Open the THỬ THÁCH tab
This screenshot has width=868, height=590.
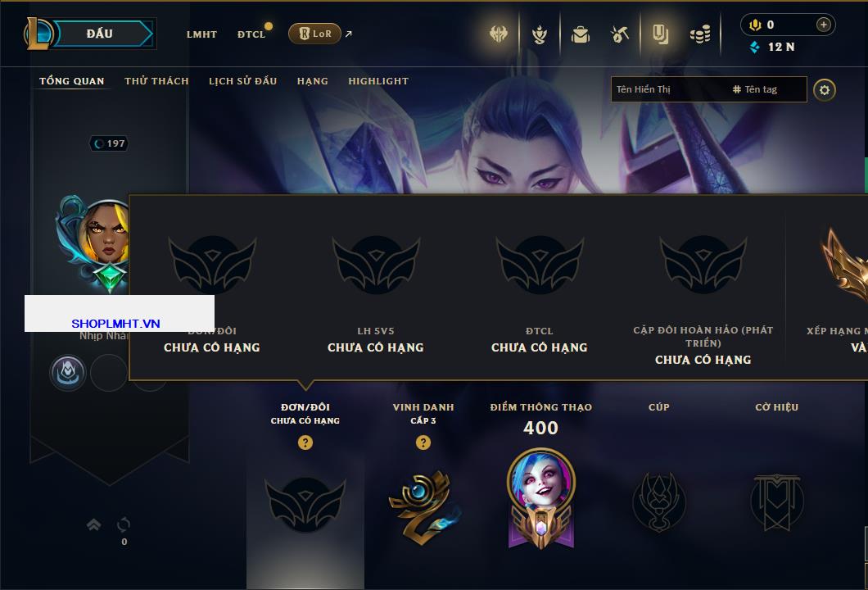click(x=156, y=81)
